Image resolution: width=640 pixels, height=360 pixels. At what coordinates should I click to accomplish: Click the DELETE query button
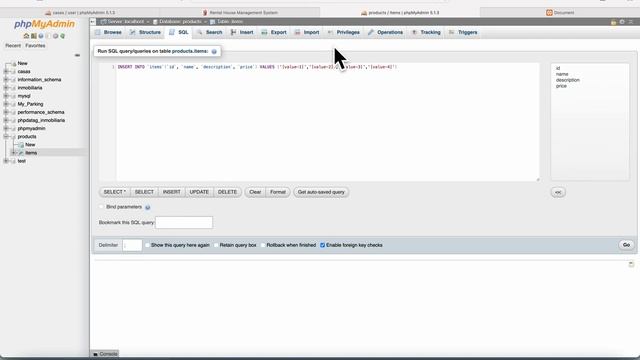coord(227,192)
